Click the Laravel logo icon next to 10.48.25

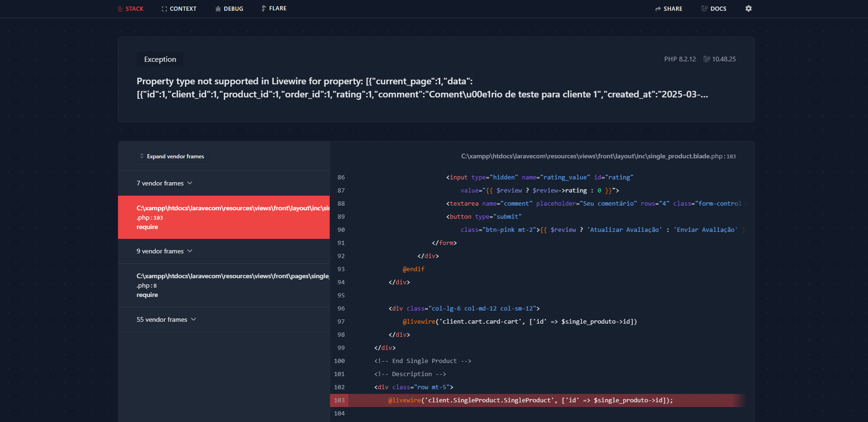click(x=706, y=59)
